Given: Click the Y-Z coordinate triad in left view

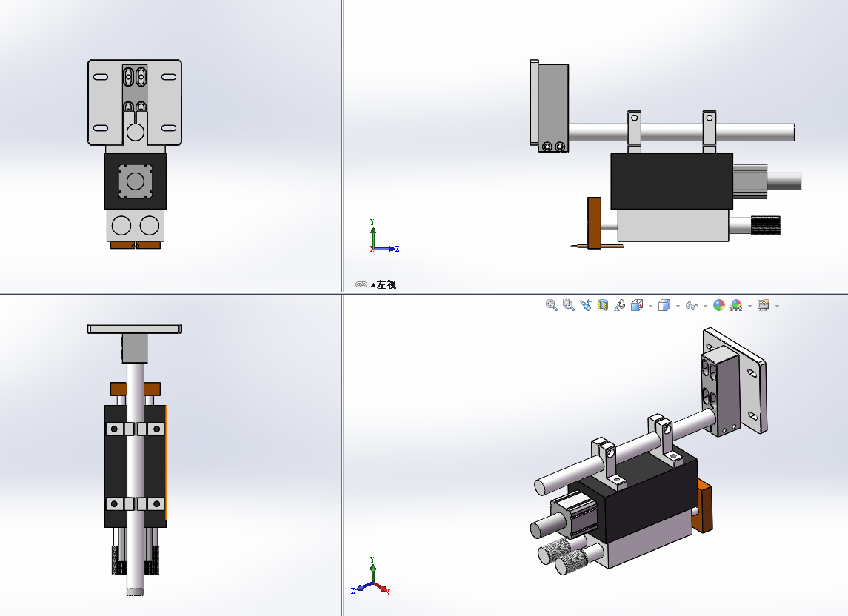Looking at the screenshot, I should tap(384, 236).
